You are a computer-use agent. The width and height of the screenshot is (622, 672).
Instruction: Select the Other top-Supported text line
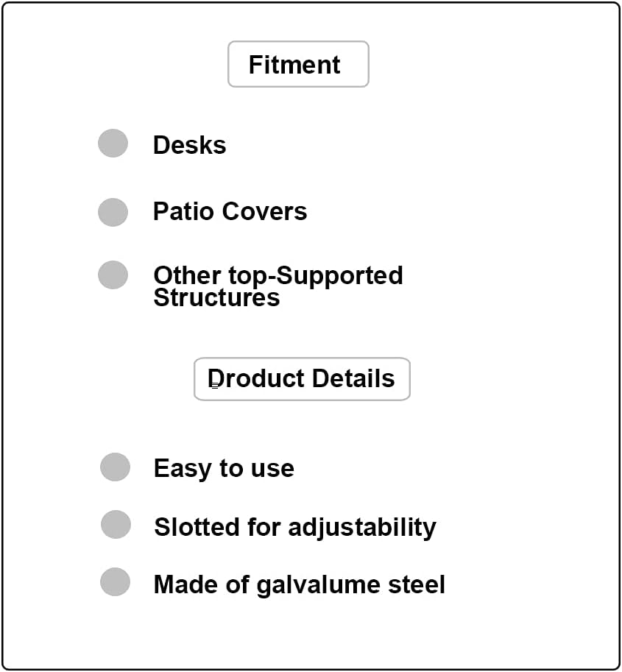(278, 275)
